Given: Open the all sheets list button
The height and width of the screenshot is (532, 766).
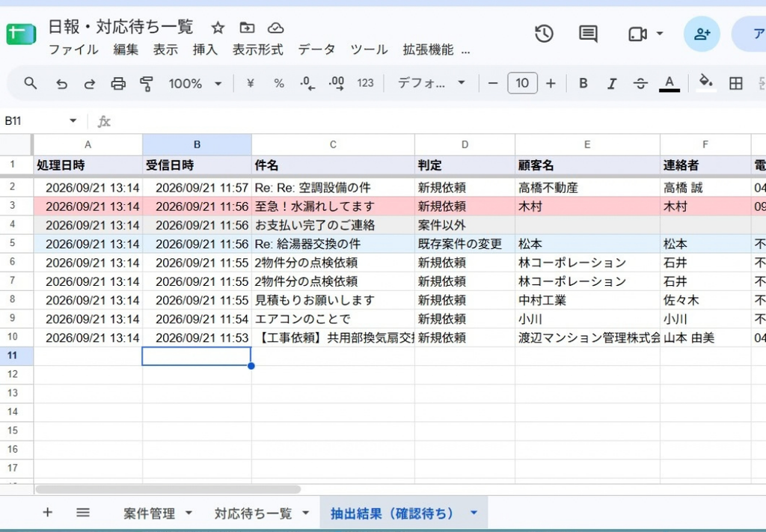Looking at the screenshot, I should [x=83, y=513].
